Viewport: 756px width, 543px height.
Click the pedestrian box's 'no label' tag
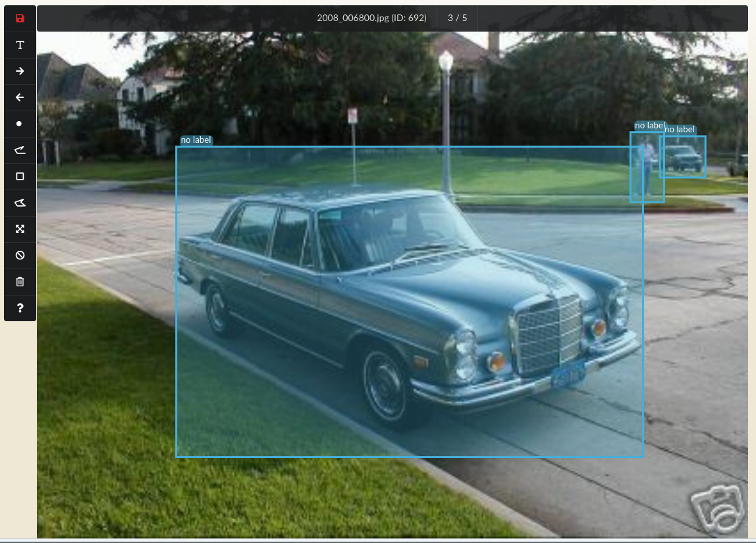coord(649,126)
